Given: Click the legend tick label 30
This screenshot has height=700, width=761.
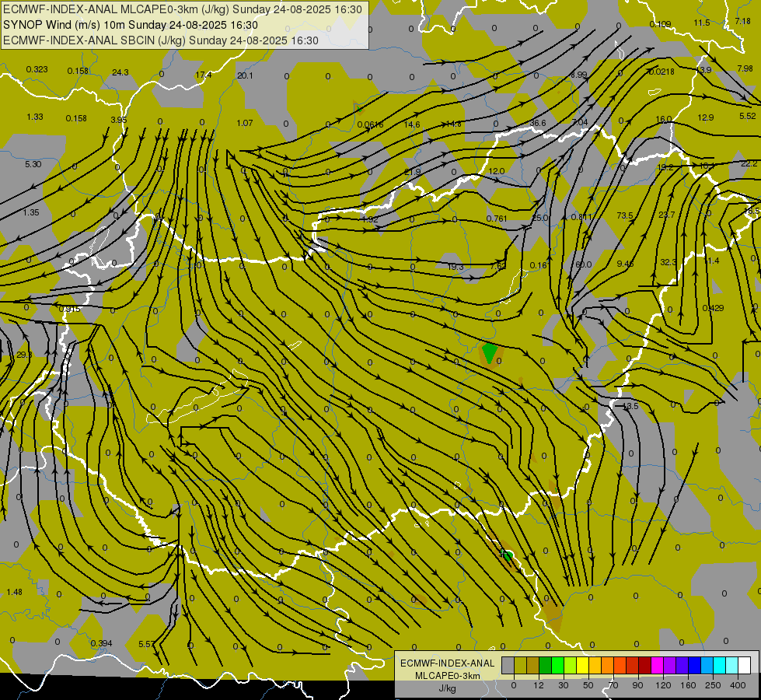Looking at the screenshot, I should (563, 685).
